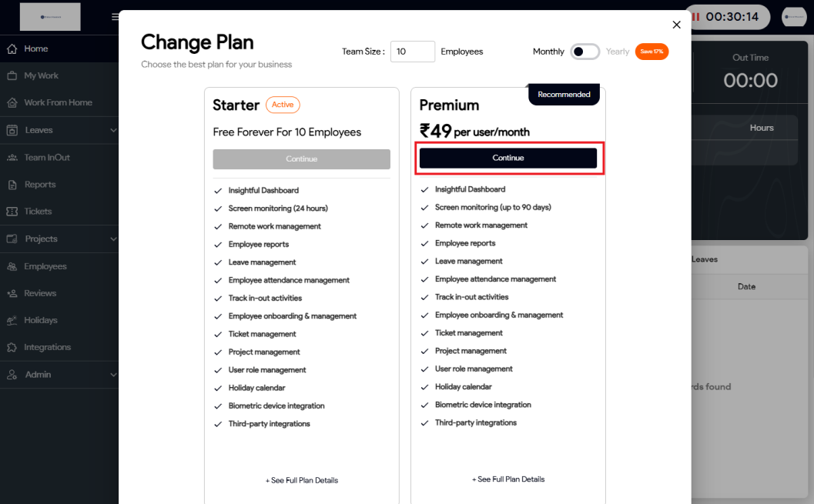Open My Work briefcase icon
Image resolution: width=814 pixels, height=504 pixels.
(12, 76)
